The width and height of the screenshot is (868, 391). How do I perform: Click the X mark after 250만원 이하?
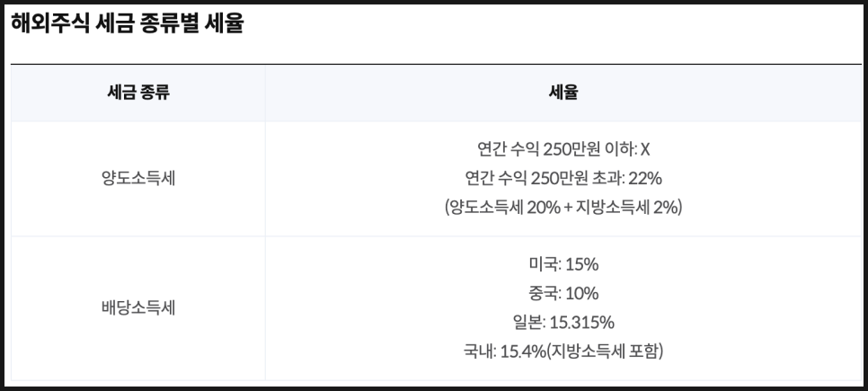pyautogui.click(x=645, y=149)
